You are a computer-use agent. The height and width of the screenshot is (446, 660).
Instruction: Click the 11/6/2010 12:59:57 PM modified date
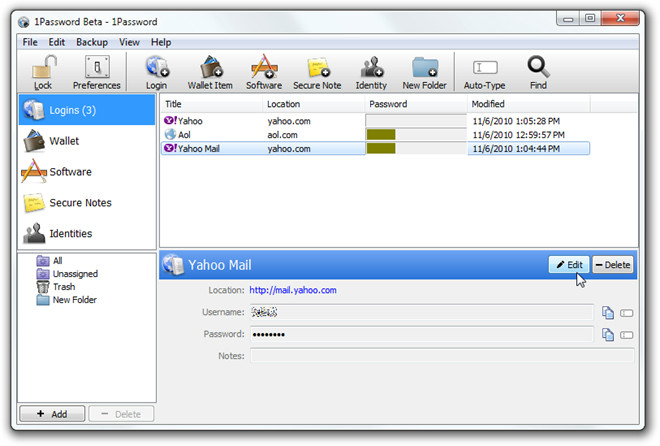(519, 135)
